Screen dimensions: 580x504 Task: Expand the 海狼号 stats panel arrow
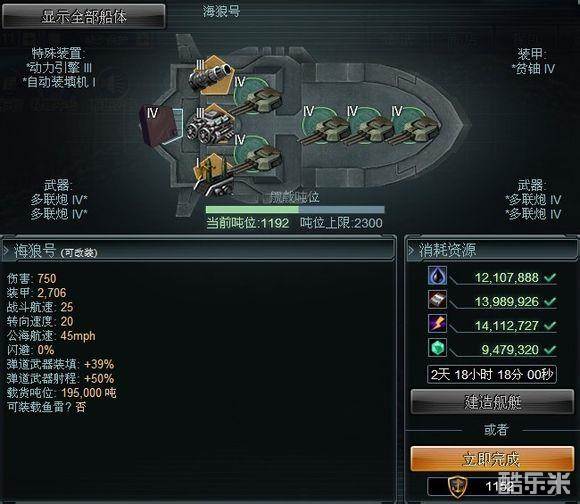(x=6, y=251)
